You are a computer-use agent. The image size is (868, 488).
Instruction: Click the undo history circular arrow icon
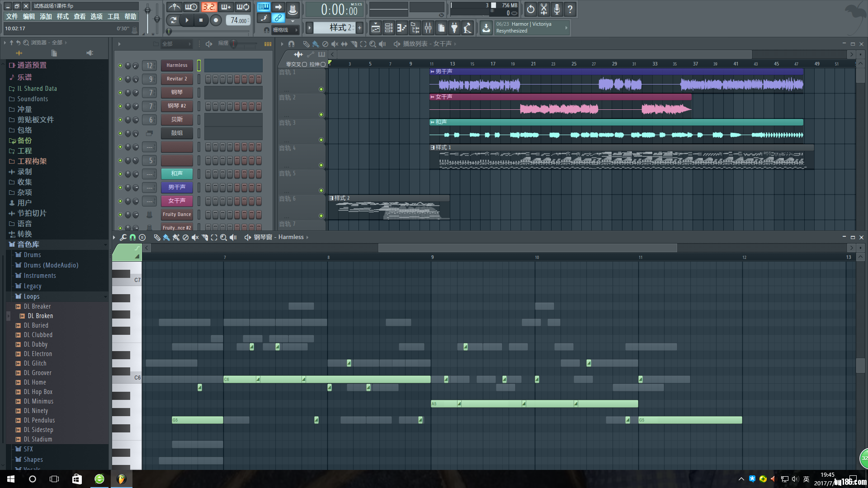pos(530,9)
